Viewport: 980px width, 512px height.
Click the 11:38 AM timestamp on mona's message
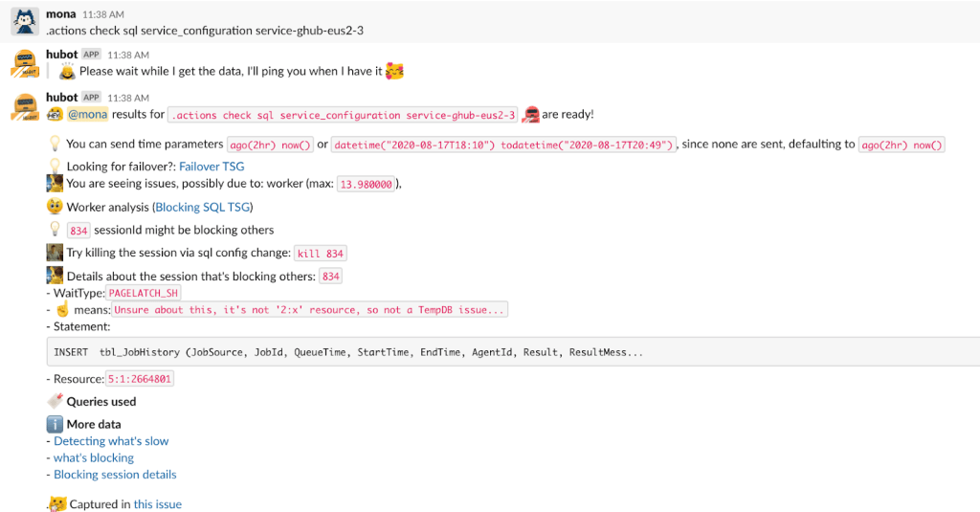pyautogui.click(x=101, y=15)
